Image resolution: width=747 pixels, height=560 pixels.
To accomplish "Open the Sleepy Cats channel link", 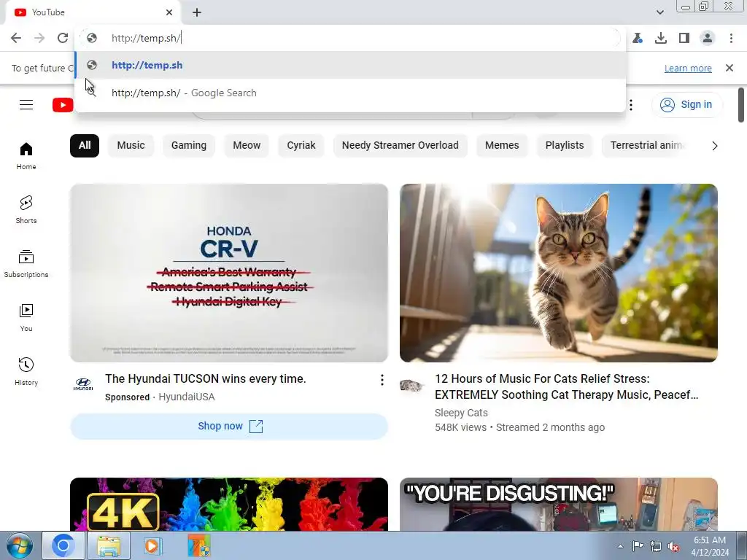I will click(x=461, y=413).
